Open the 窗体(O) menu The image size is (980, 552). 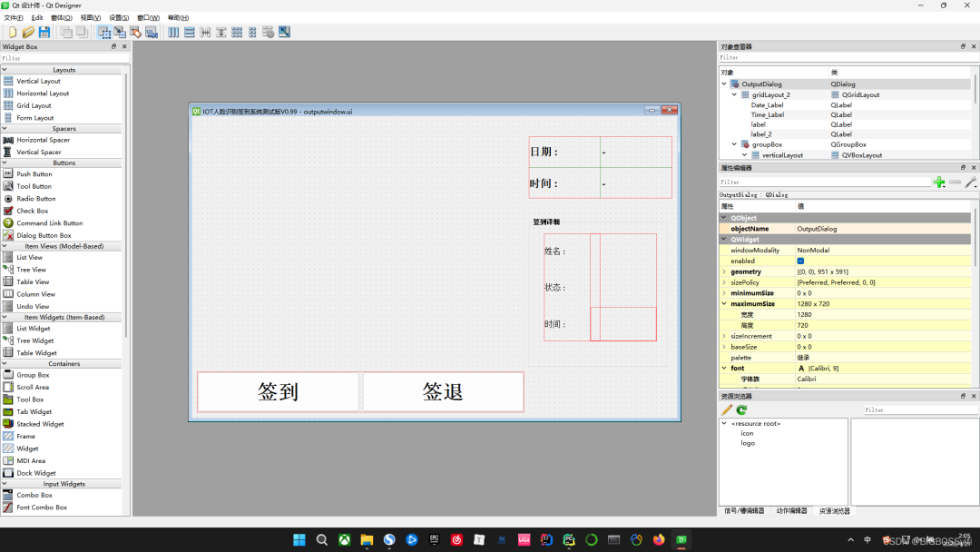[62, 17]
